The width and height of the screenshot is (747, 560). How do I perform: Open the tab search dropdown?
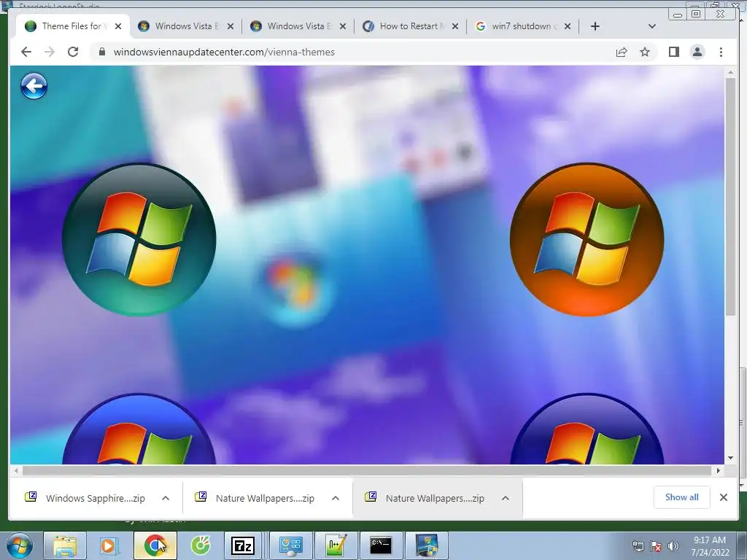tap(652, 26)
